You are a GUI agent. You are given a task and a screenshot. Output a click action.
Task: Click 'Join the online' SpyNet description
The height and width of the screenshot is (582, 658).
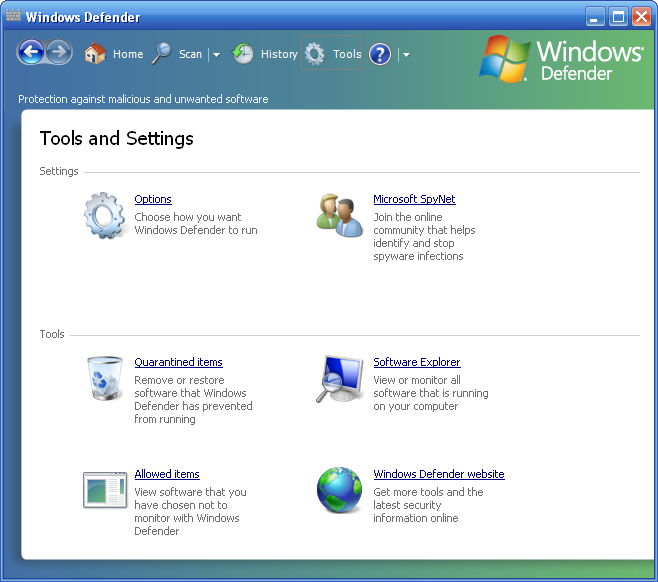click(407, 217)
